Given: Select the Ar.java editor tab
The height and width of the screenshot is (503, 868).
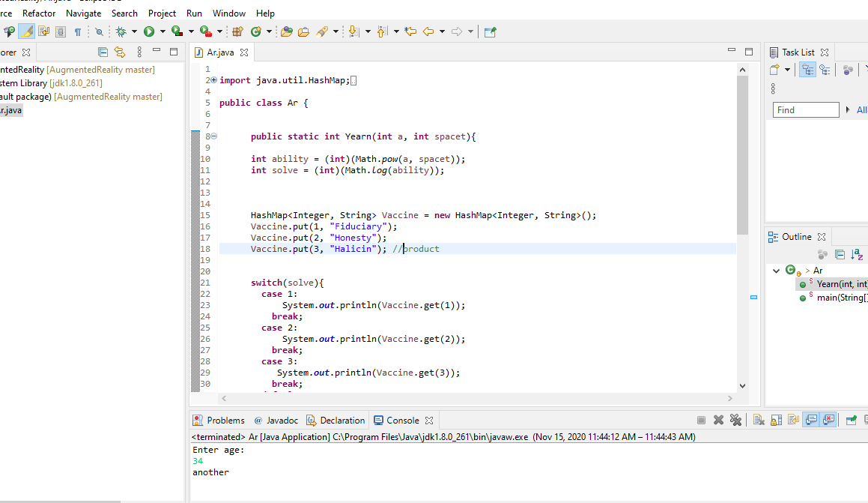Looking at the screenshot, I should point(220,52).
